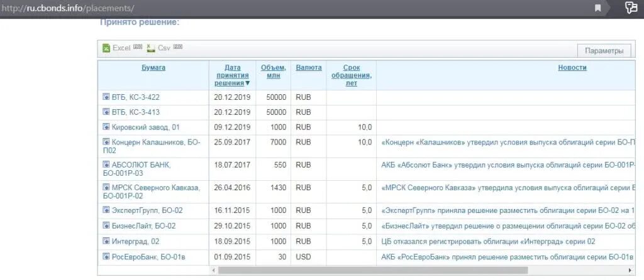Expand row icon for ЭкспертГрупп, БО-02

click(x=106, y=210)
